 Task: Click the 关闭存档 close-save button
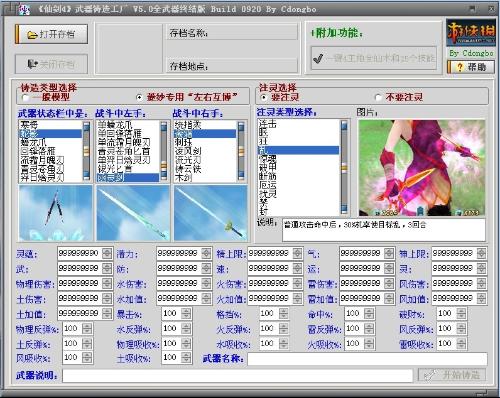[x=52, y=64]
